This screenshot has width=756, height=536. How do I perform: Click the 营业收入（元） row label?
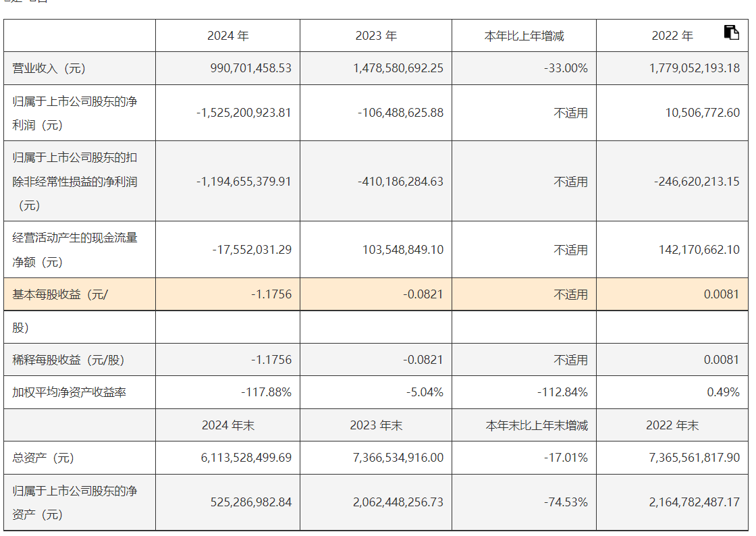click(49, 68)
